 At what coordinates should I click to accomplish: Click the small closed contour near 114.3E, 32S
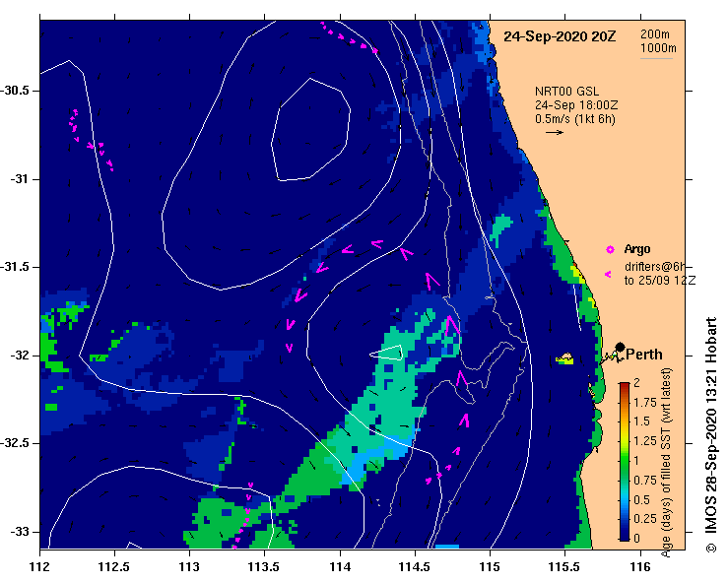[x=387, y=353]
